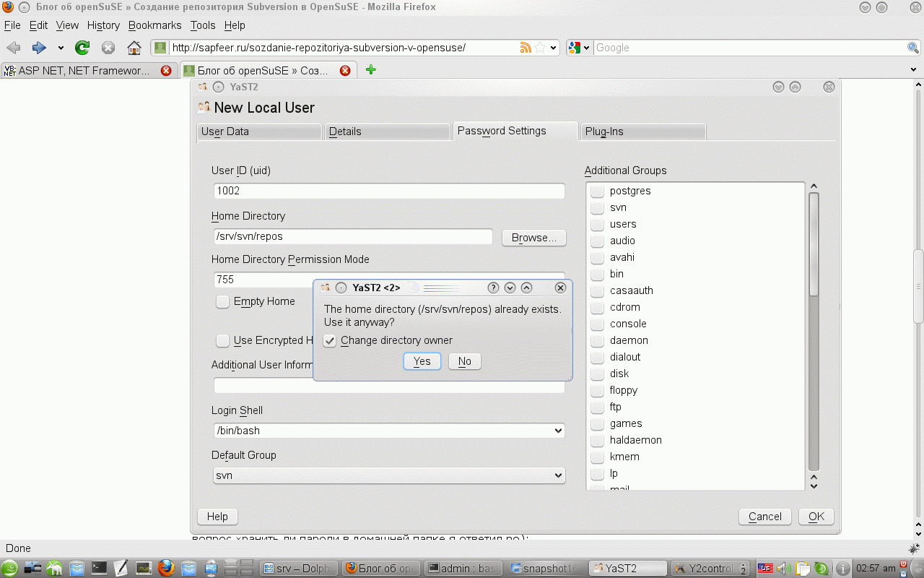
Task: Click the Help button in YaST2
Action: pyautogui.click(x=217, y=517)
